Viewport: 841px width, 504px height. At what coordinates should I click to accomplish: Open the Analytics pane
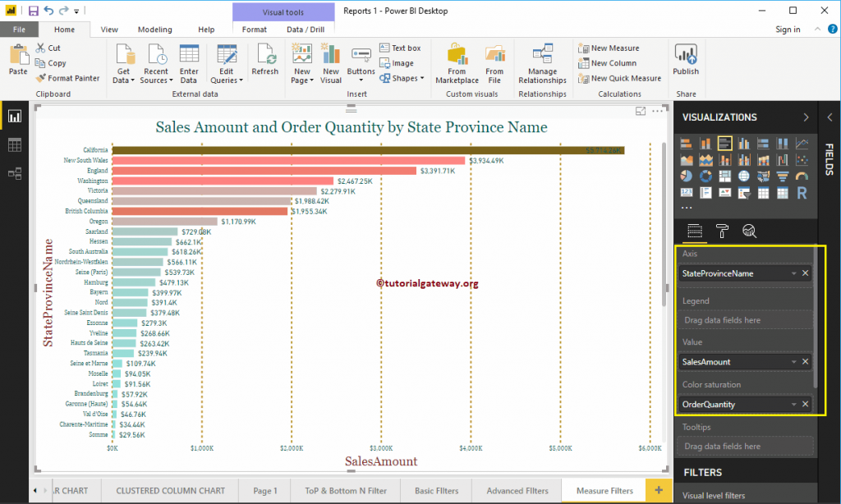[749, 231]
